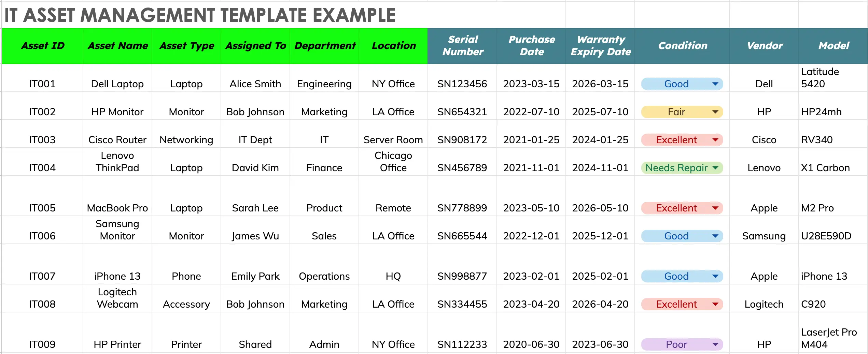Select the Vendor column header
The width and height of the screenshot is (868, 354).
point(765,46)
